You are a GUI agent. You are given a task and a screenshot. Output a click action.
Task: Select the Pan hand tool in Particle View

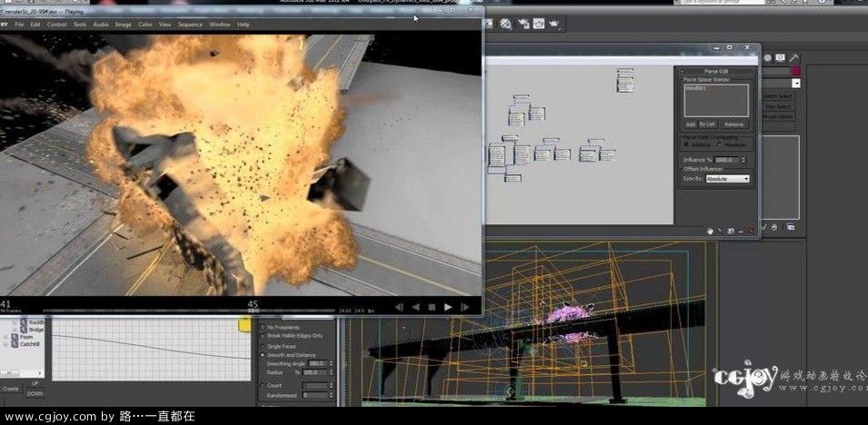point(710,231)
